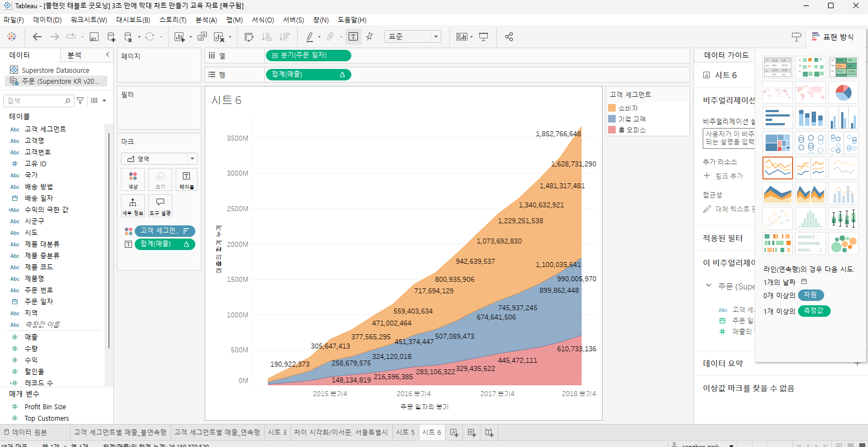Click the filter icon beside the search box

click(80, 101)
